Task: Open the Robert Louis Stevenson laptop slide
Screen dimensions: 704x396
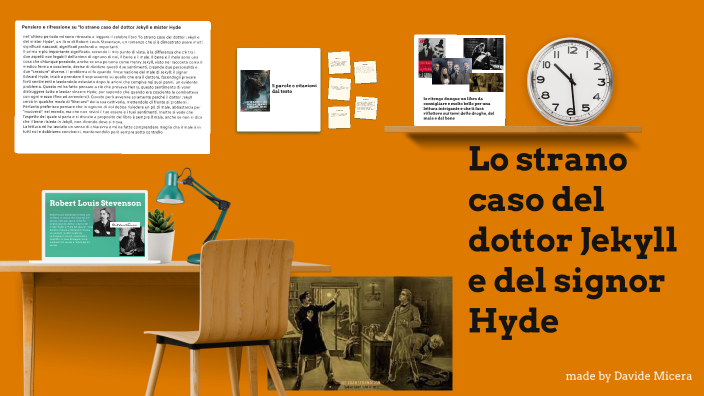Action: click(95, 225)
